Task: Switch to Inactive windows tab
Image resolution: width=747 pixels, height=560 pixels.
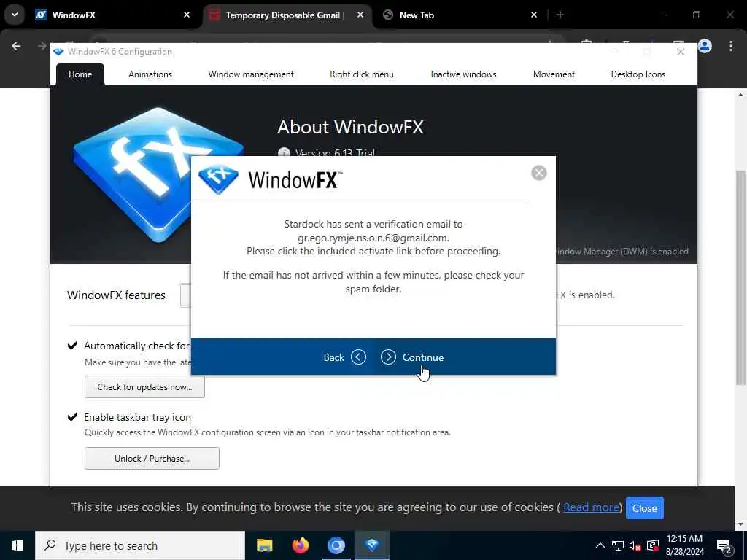Action: pos(463,74)
